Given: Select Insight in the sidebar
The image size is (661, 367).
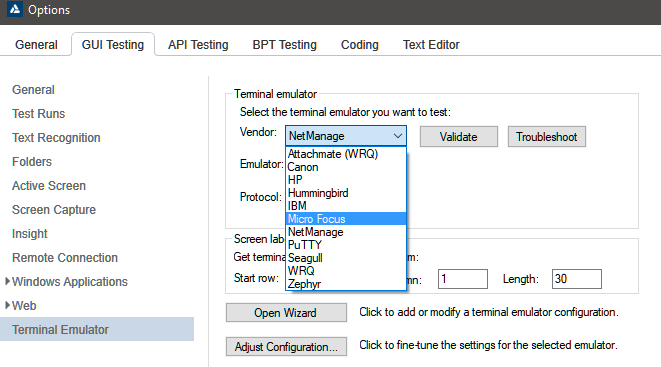Looking at the screenshot, I should click(x=30, y=234).
